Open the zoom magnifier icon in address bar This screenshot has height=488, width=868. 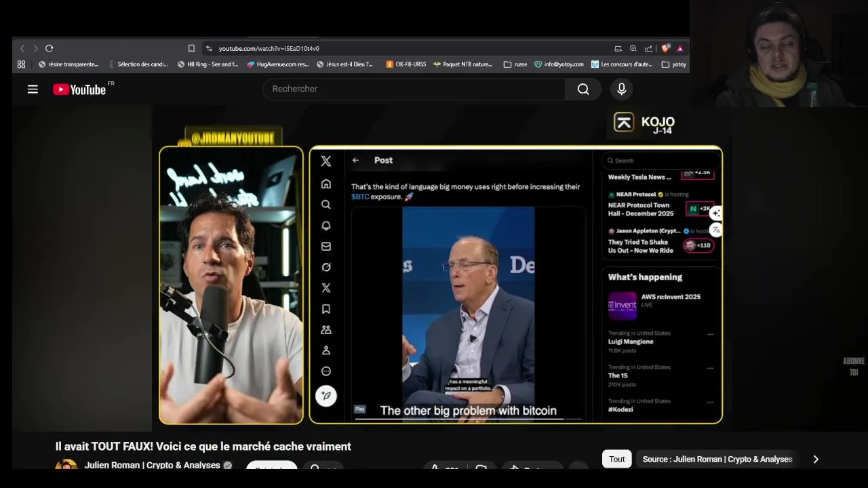(633, 48)
